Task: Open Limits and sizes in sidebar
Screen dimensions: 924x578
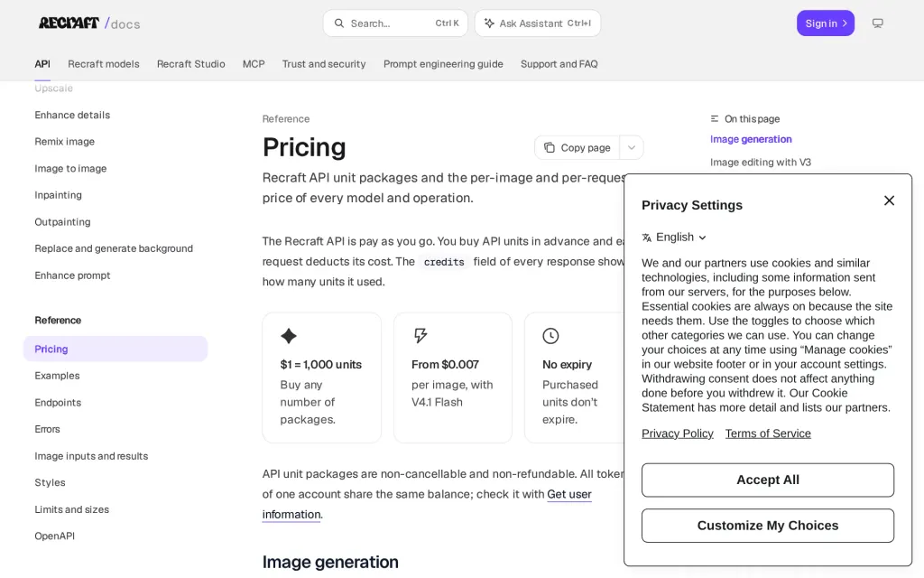Action: (x=72, y=509)
